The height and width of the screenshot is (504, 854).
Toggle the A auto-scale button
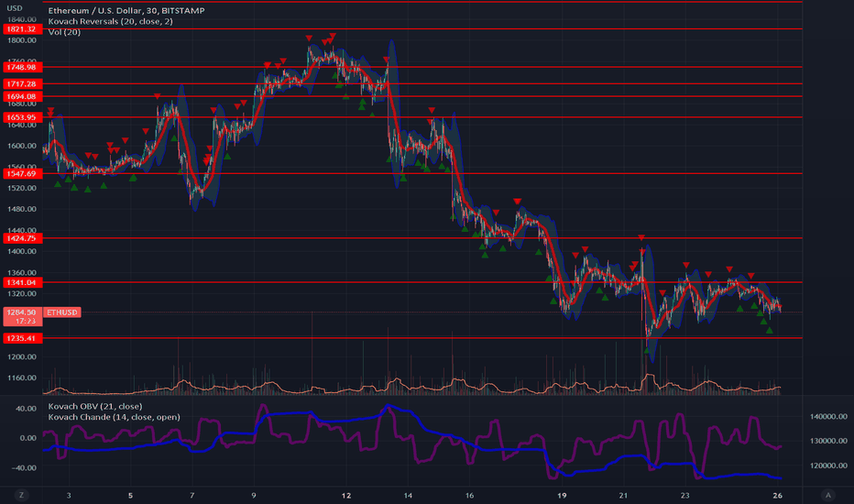828,495
